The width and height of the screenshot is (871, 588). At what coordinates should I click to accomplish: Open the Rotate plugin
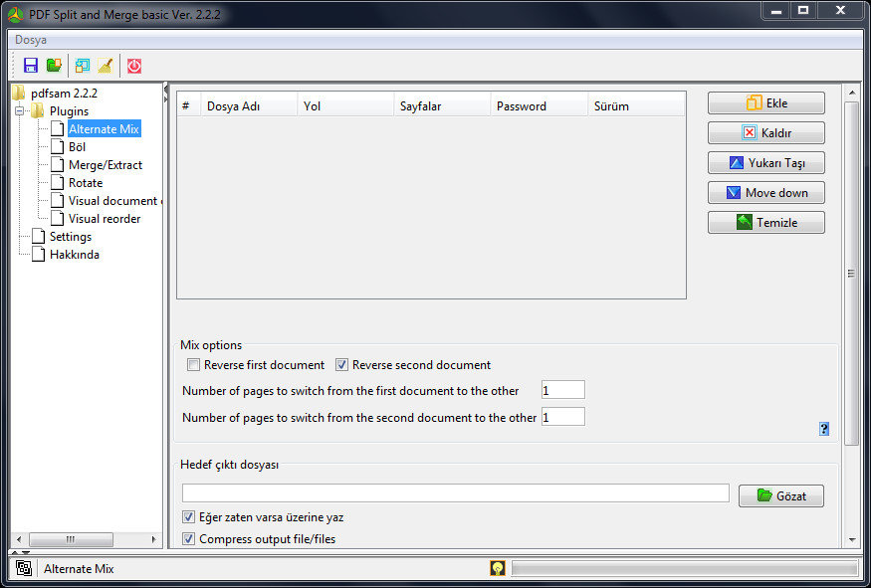tap(86, 183)
